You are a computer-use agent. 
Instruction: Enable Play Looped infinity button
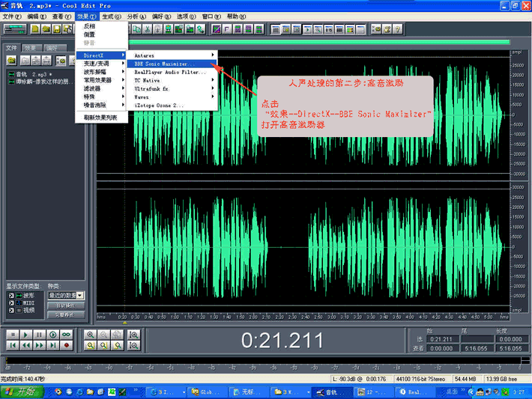67,335
